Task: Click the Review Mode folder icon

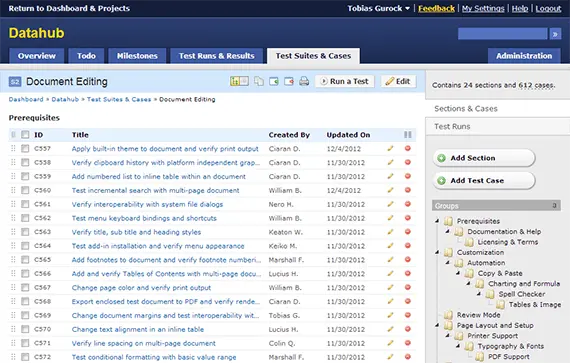Action: pos(448,315)
